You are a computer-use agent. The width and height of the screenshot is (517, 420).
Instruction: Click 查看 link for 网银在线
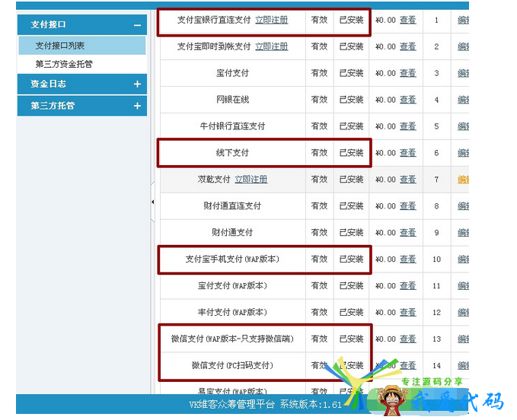click(x=408, y=100)
